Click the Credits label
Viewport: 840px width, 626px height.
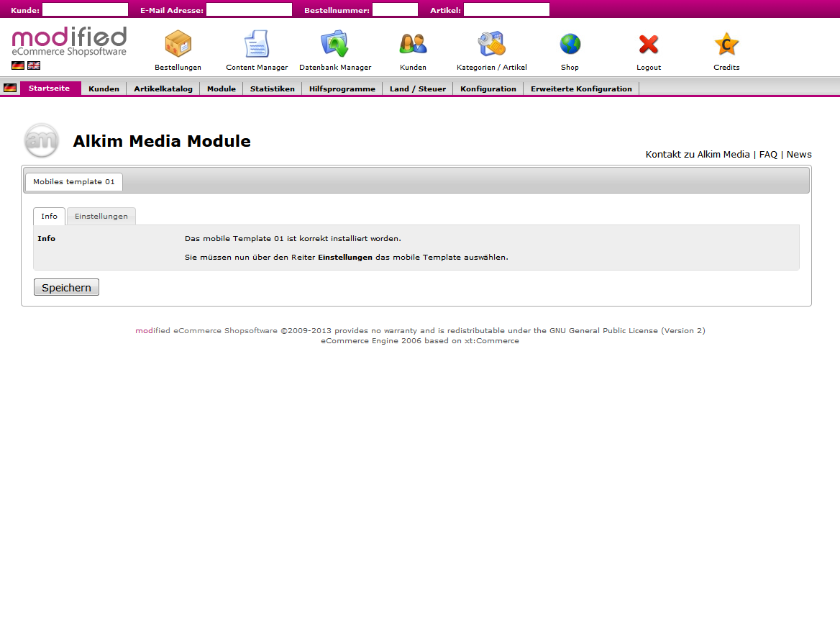[726, 68]
